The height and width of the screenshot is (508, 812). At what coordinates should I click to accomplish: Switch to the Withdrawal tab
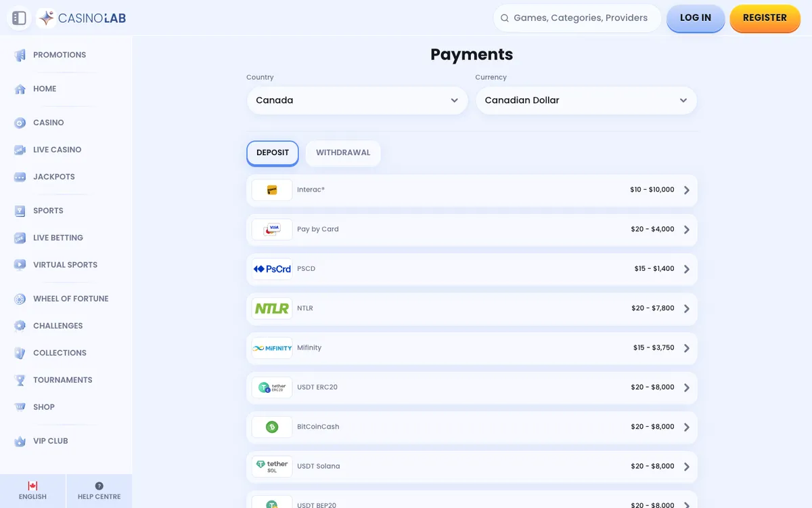(x=343, y=153)
